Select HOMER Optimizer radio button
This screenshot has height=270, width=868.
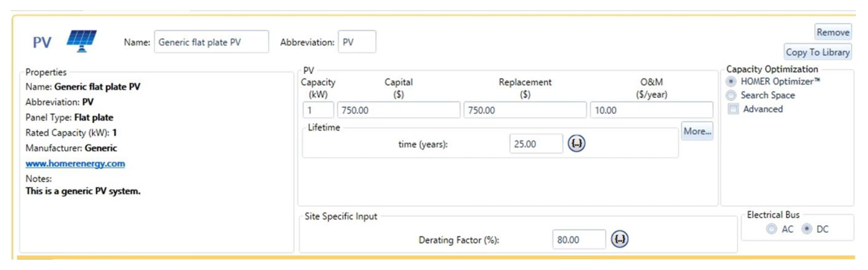[731, 81]
